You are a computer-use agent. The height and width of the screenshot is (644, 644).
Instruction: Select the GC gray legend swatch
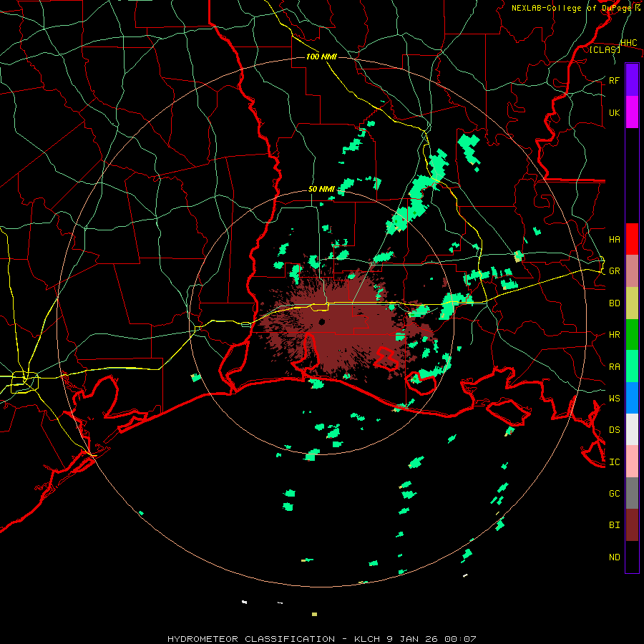tap(632, 493)
